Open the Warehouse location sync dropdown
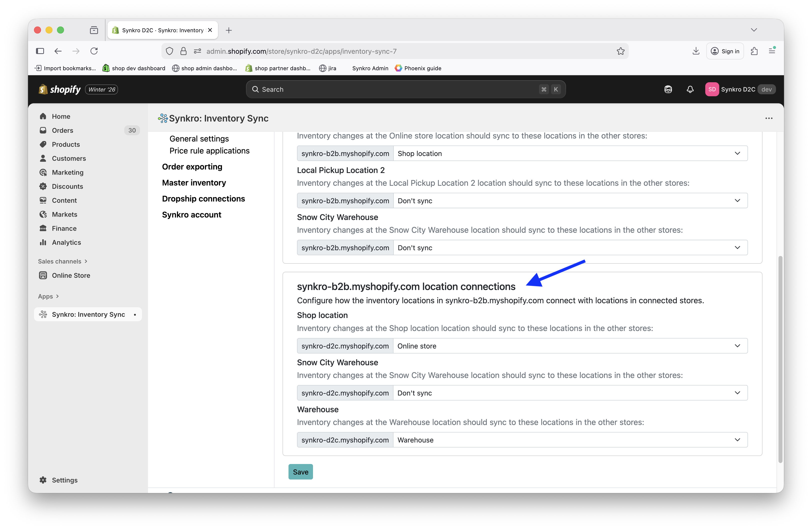The image size is (812, 530). [x=570, y=440]
